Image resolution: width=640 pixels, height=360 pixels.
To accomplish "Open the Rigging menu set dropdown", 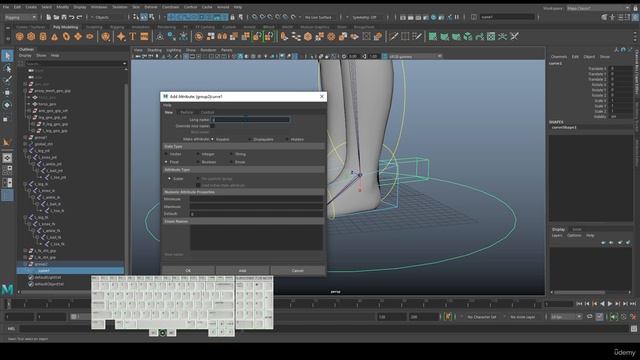I will click(20, 17).
